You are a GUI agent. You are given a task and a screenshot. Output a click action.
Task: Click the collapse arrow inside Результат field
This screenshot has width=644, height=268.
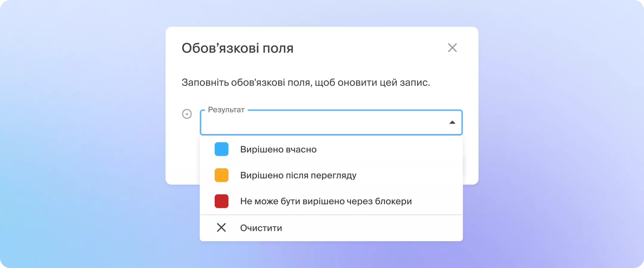pyautogui.click(x=452, y=122)
